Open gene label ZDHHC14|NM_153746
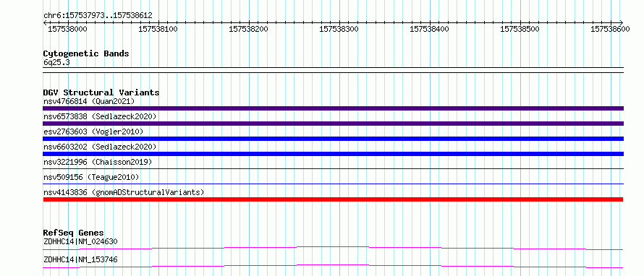The image size is (644, 276). tap(80, 259)
